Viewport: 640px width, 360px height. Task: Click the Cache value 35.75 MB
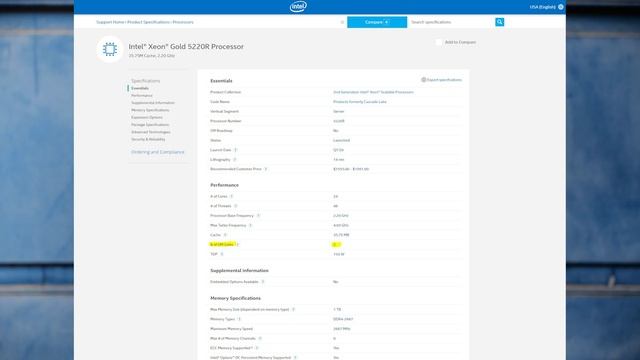[341, 235]
